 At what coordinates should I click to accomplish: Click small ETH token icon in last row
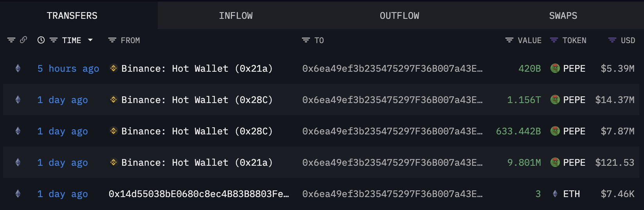[x=555, y=194]
